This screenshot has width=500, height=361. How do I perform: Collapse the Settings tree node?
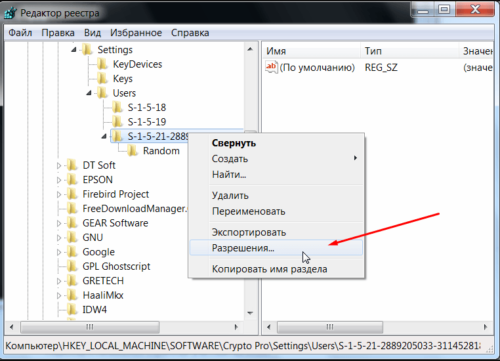[x=74, y=50]
